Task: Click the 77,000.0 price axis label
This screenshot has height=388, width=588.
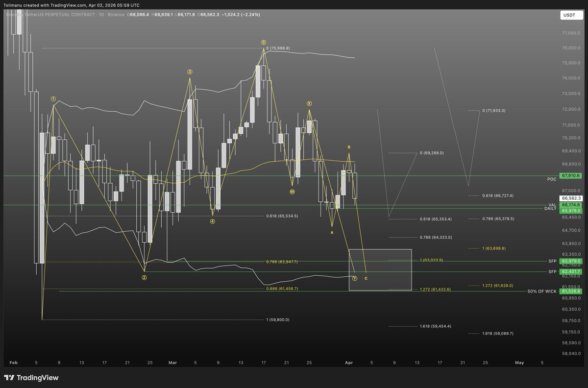Action: (x=571, y=33)
